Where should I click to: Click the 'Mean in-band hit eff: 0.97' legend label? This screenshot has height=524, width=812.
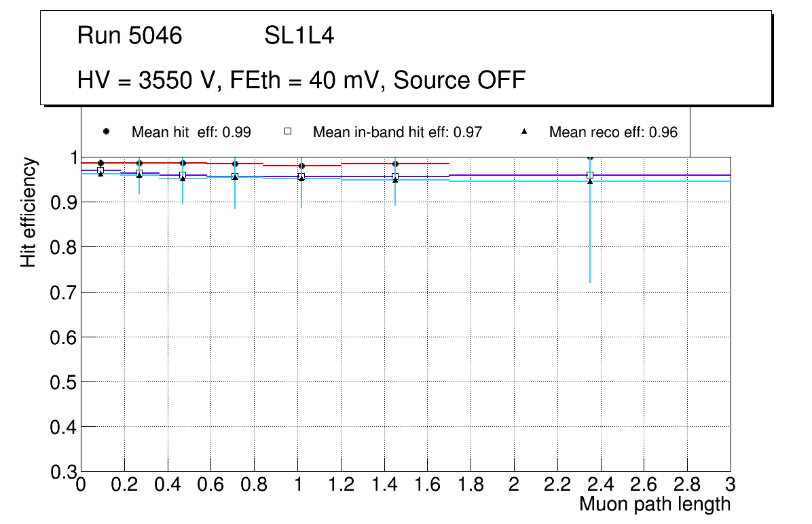point(397,132)
